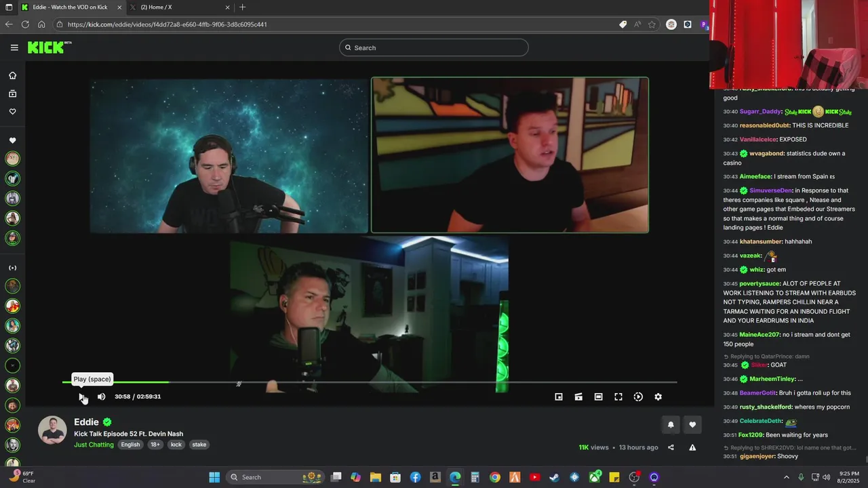The width and height of the screenshot is (868, 488).
Task: Open volume tray icon
Action: pyautogui.click(x=826, y=477)
